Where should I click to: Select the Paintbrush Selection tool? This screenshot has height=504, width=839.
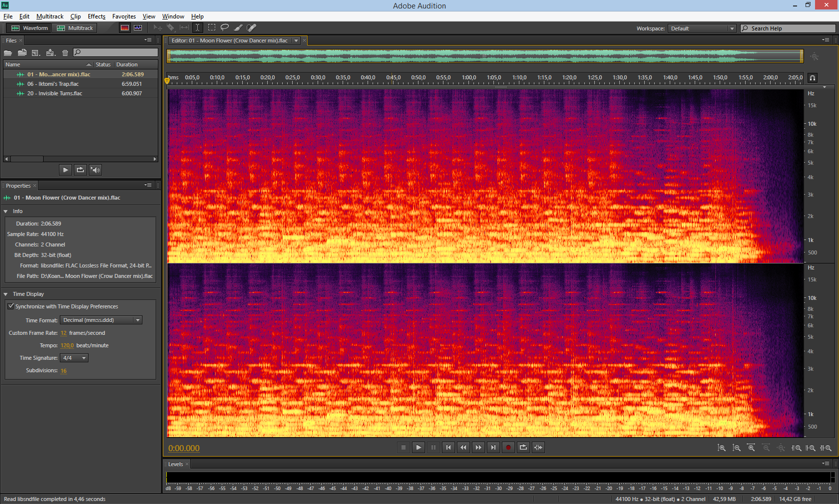pyautogui.click(x=238, y=28)
